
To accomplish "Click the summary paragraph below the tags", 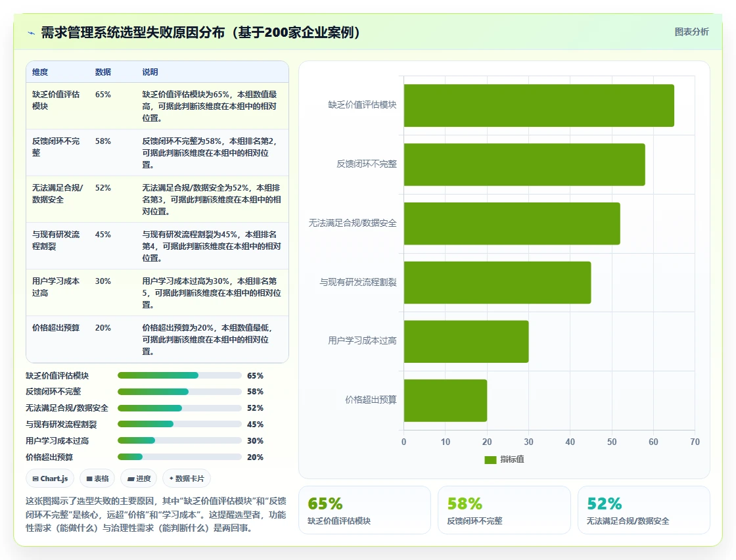I will tap(156, 515).
